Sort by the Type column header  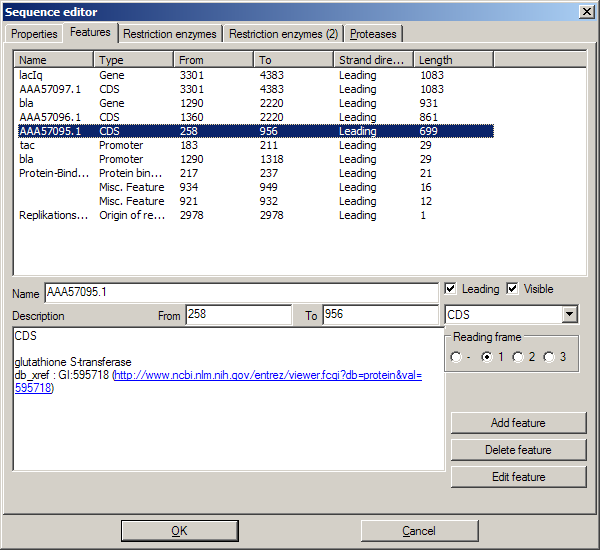(x=134, y=60)
